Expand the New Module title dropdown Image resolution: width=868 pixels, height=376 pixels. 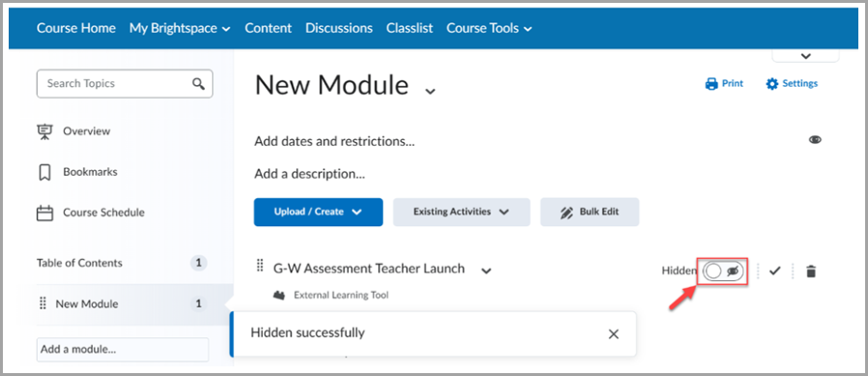pyautogui.click(x=431, y=91)
